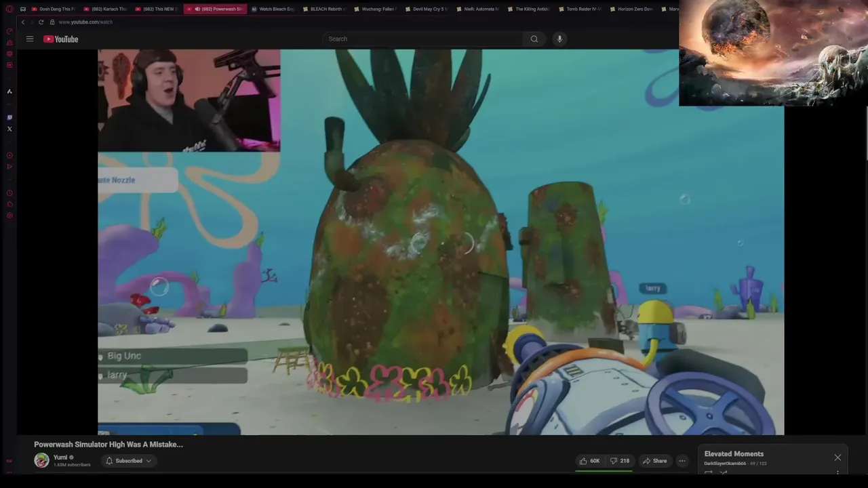Viewport: 868px width, 488px height.
Task: Click the DarkSlayerOkami666 playlist owner
Action: [x=725, y=464]
